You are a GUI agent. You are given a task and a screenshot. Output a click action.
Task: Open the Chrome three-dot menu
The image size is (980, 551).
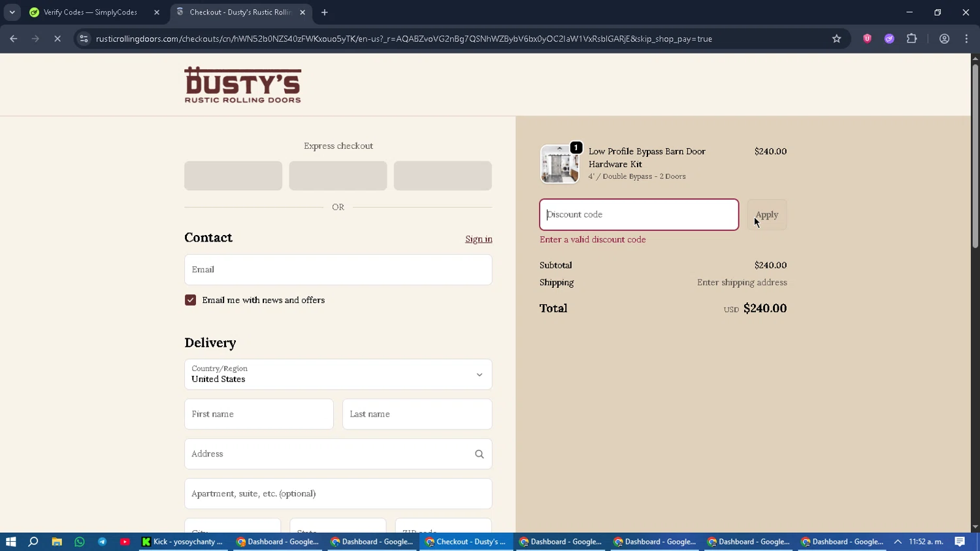pyautogui.click(x=966, y=39)
